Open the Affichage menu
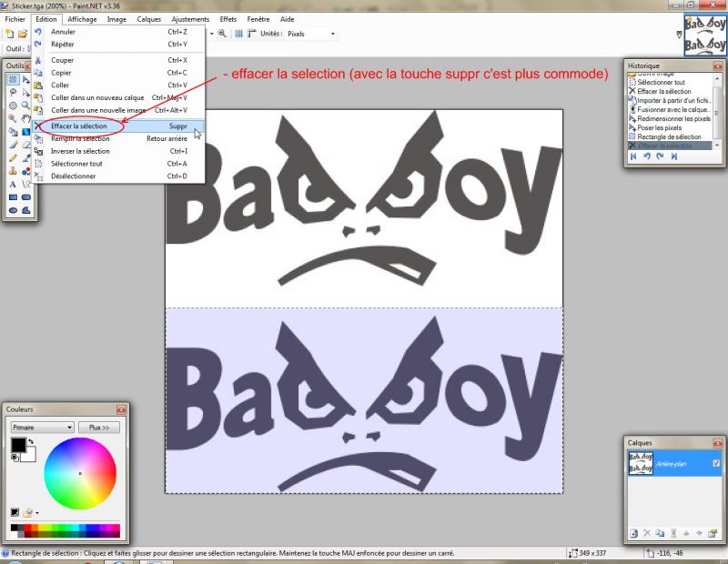 (82, 19)
